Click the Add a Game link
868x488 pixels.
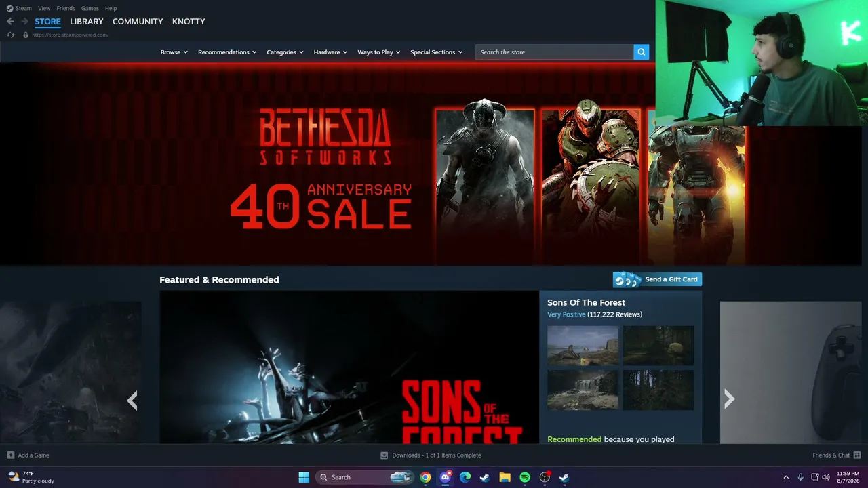[33, 455]
